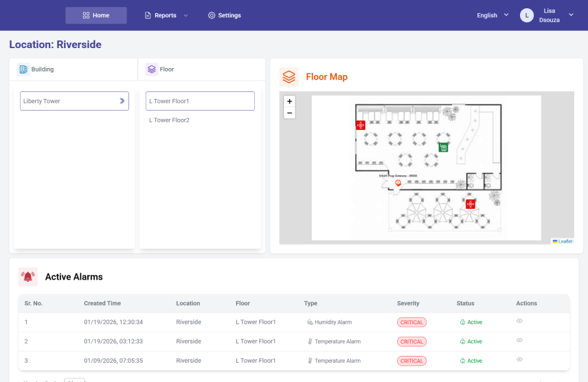Viewport: 588px width, 382px height.
Task: Open the Settings menu item
Action: [225, 15]
